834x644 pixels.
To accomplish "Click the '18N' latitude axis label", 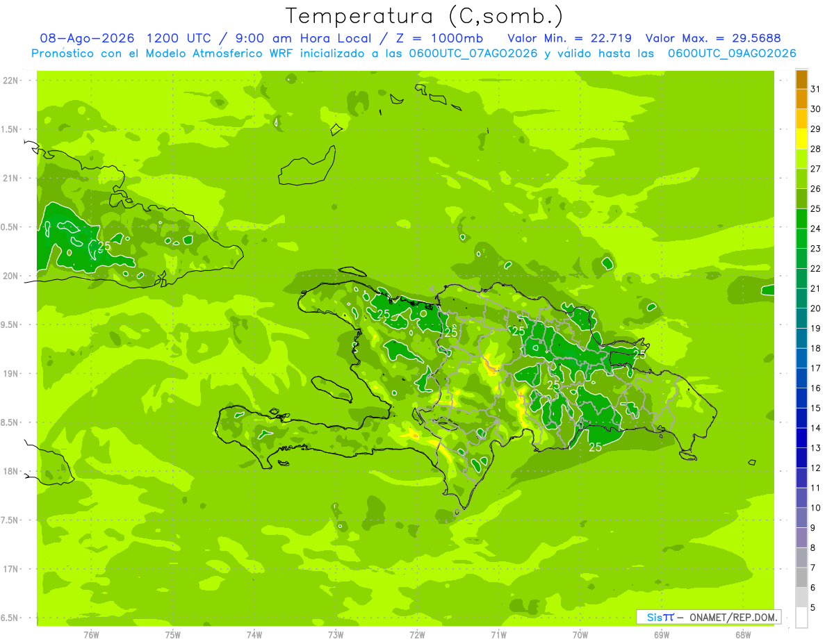I will [10, 471].
